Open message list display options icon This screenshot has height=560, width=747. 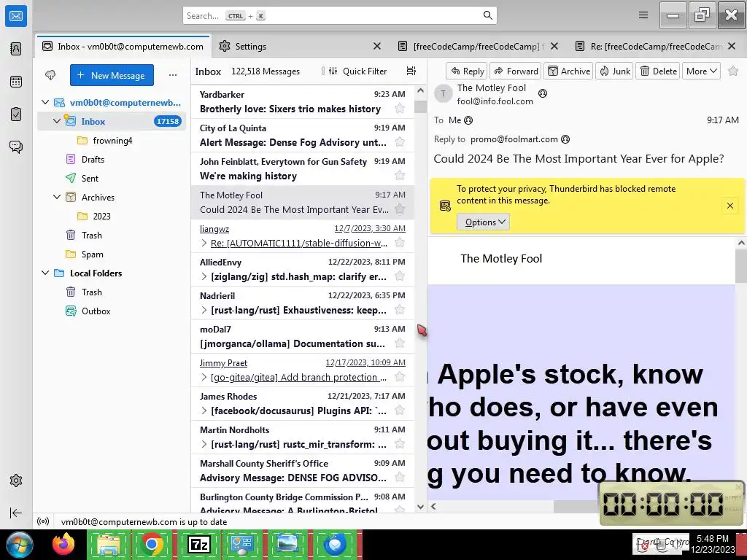(x=411, y=71)
